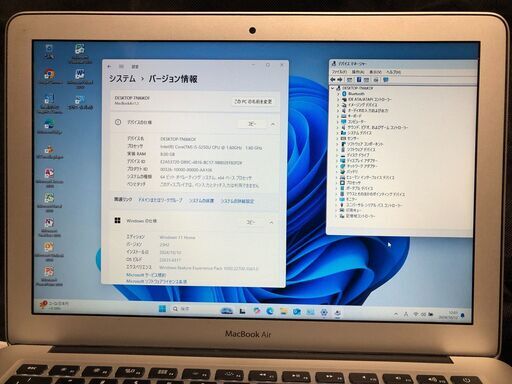Expand the イメージング デバイス node arrow
The image size is (512, 384).
[338, 105]
